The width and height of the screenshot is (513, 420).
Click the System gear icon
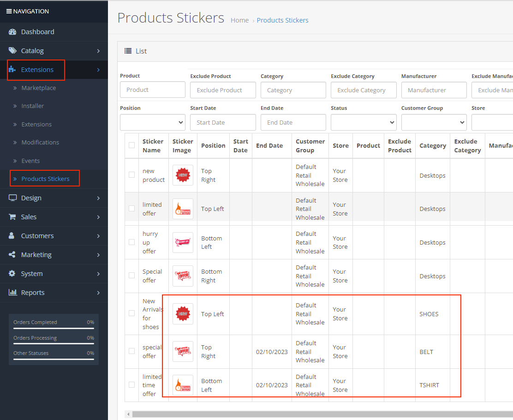point(12,273)
